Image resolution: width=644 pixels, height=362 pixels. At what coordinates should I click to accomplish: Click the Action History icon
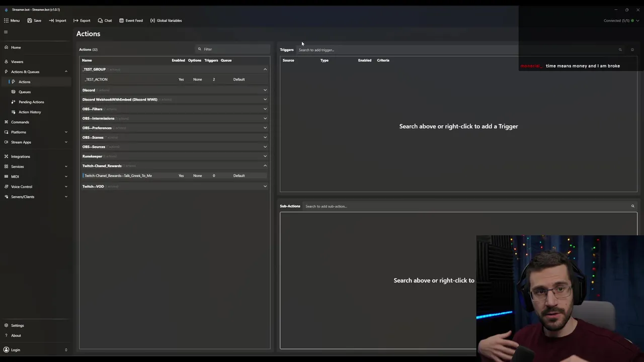14,112
